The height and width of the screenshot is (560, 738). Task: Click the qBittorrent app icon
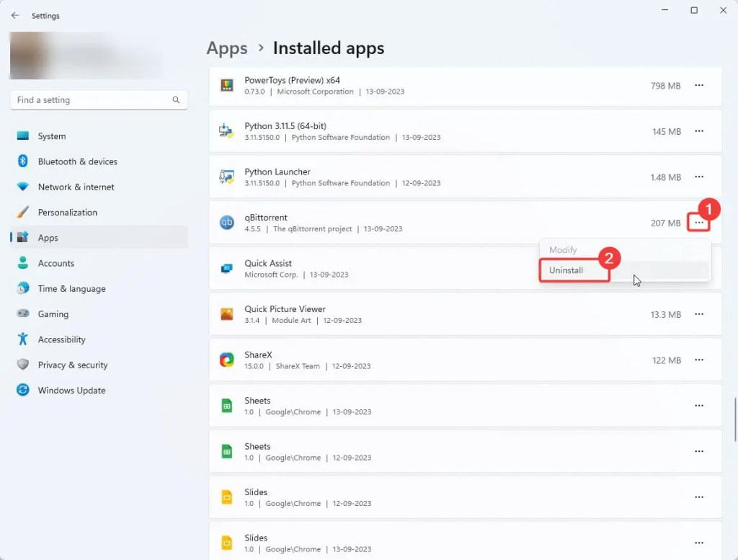pos(227,222)
